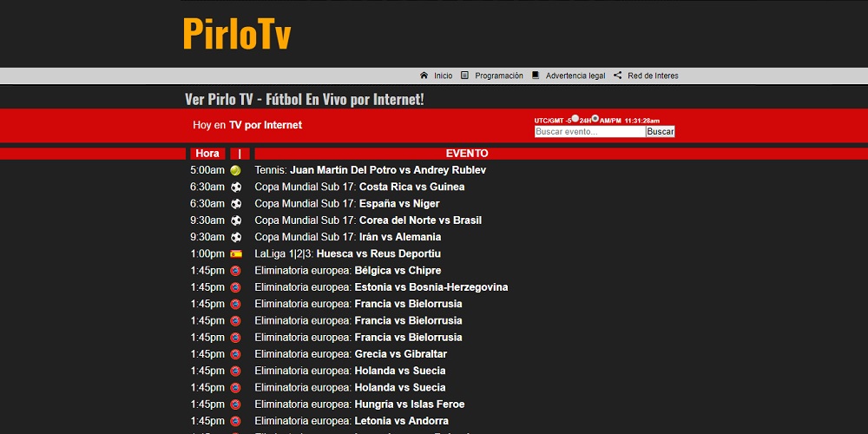Select the AM/PM time format radio button
The width and height of the screenshot is (868, 434).
pyautogui.click(x=595, y=118)
